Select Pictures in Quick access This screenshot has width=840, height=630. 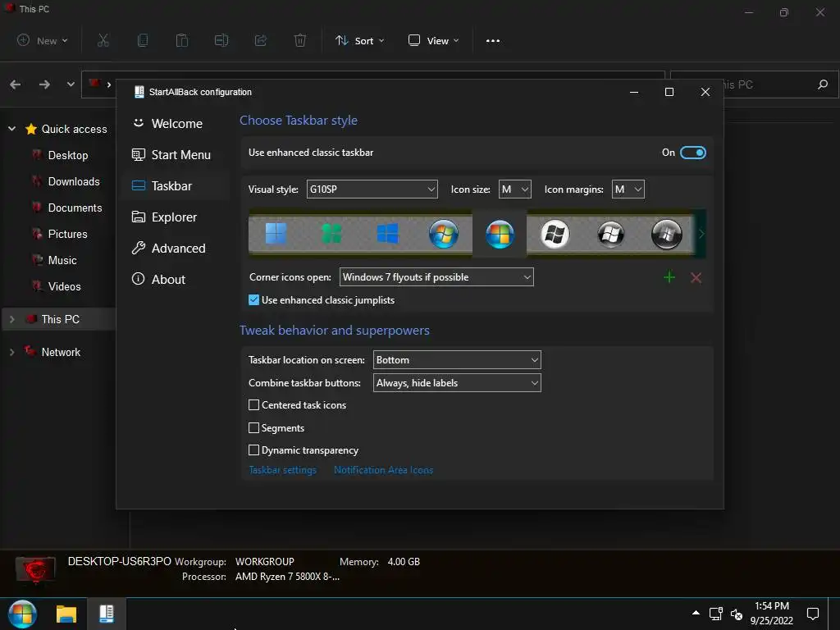[67, 234]
